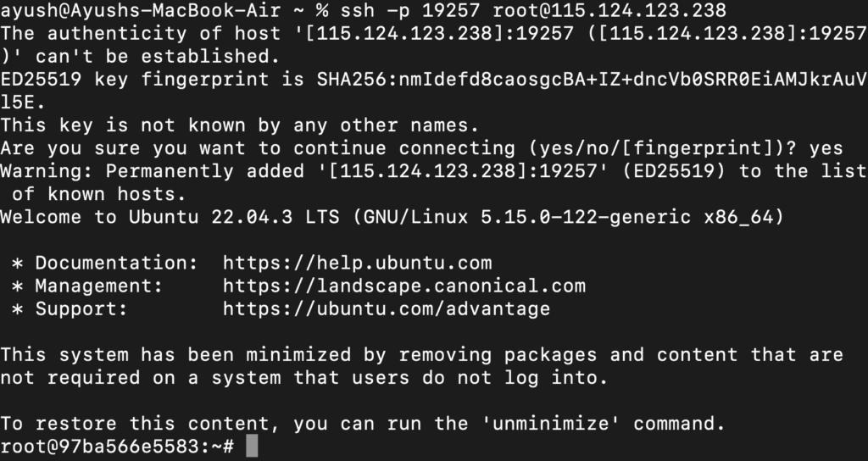Image resolution: width=868 pixels, height=461 pixels.
Task: Click the 'Documentation:' label
Action: [x=117, y=263]
